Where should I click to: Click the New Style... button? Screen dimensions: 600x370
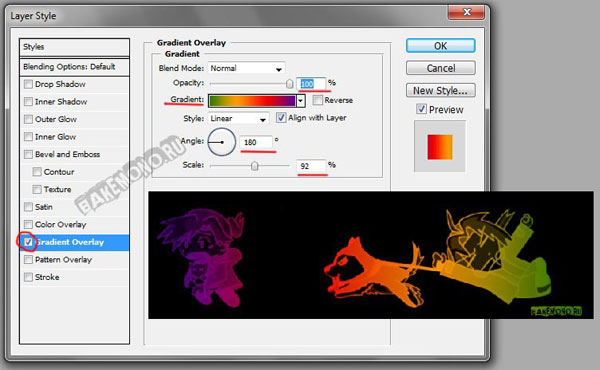(x=440, y=91)
